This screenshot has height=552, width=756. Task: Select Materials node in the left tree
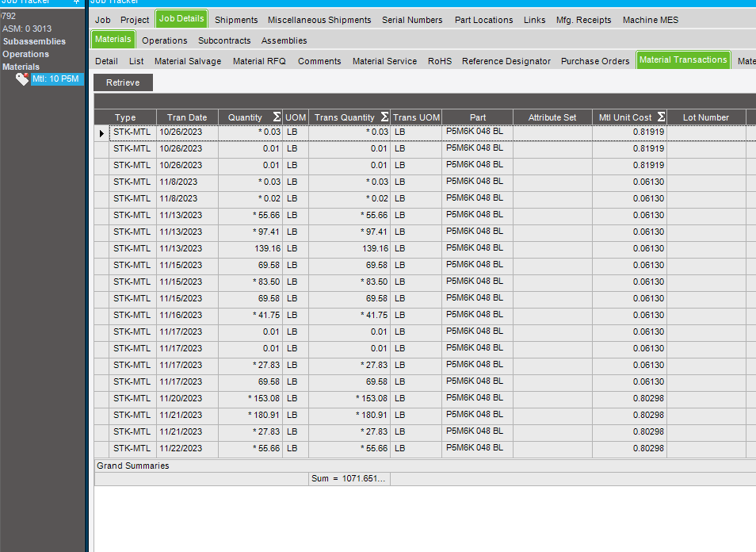coord(21,67)
